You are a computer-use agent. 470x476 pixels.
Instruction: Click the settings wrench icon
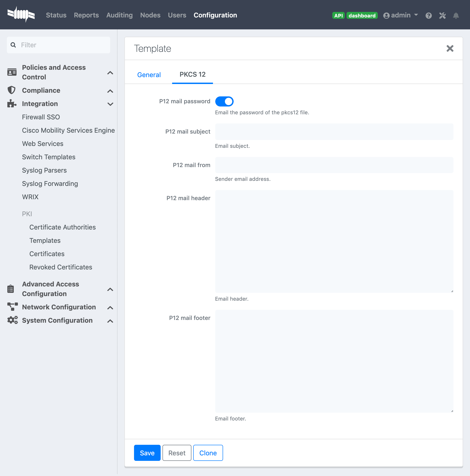coord(442,16)
